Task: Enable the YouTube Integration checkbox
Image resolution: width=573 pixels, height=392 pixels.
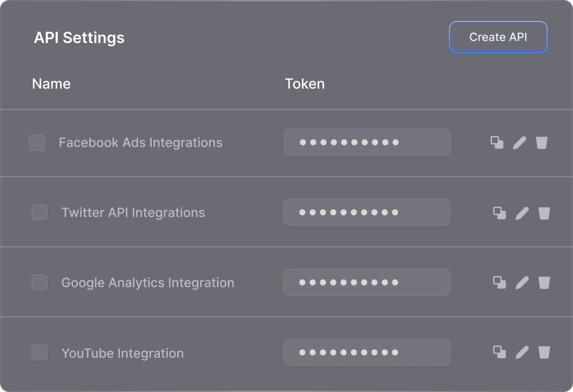Action: pos(39,353)
